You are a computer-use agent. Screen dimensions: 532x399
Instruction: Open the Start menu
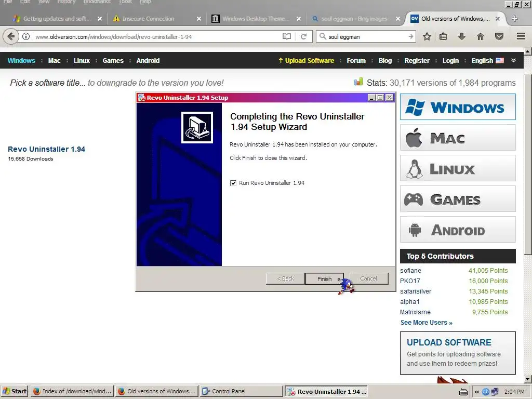pyautogui.click(x=14, y=391)
